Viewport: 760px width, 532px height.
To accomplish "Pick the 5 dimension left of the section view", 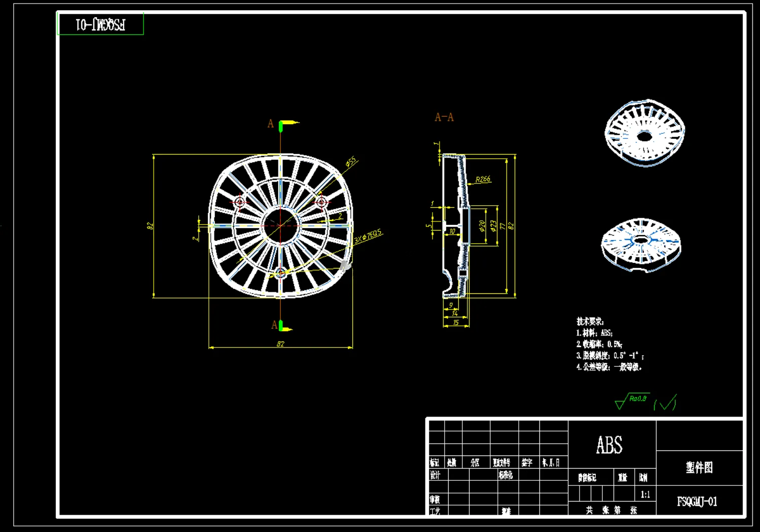I will click(428, 225).
